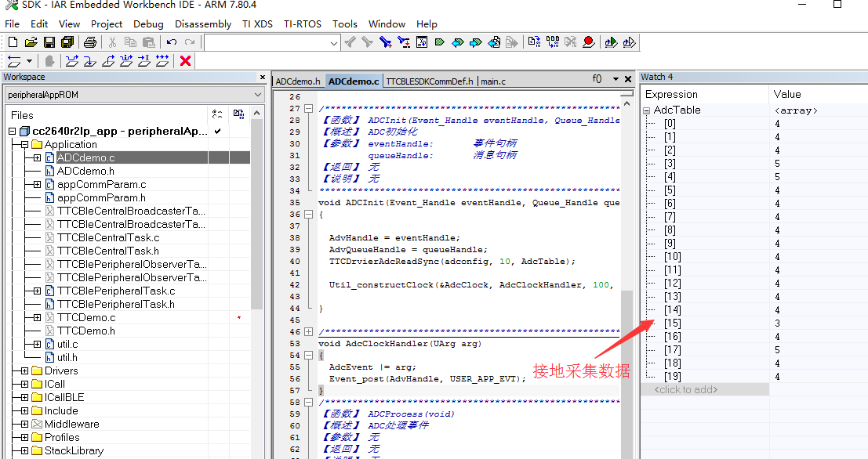The image size is (868, 459).
Task: Click the Make build icon
Action: [553, 42]
